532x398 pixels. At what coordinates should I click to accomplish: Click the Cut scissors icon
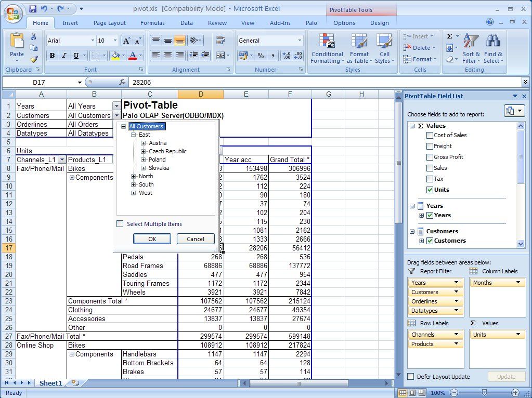tap(34, 36)
